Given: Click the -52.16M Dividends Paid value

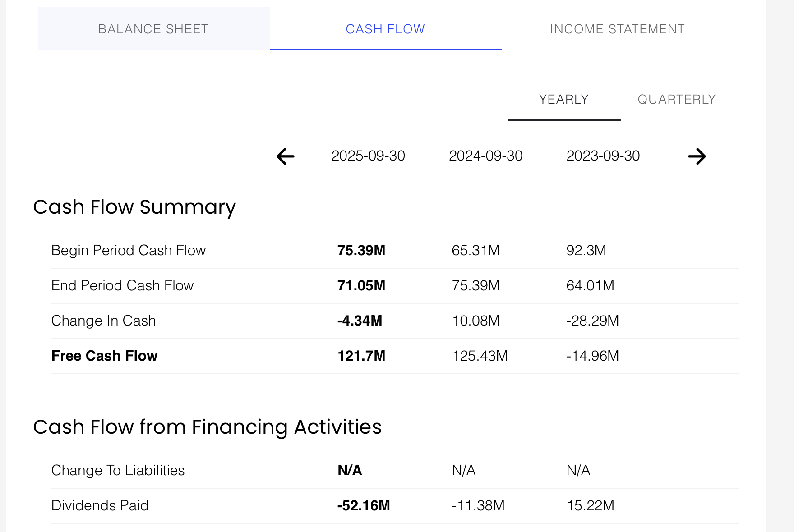Looking at the screenshot, I should (x=363, y=505).
